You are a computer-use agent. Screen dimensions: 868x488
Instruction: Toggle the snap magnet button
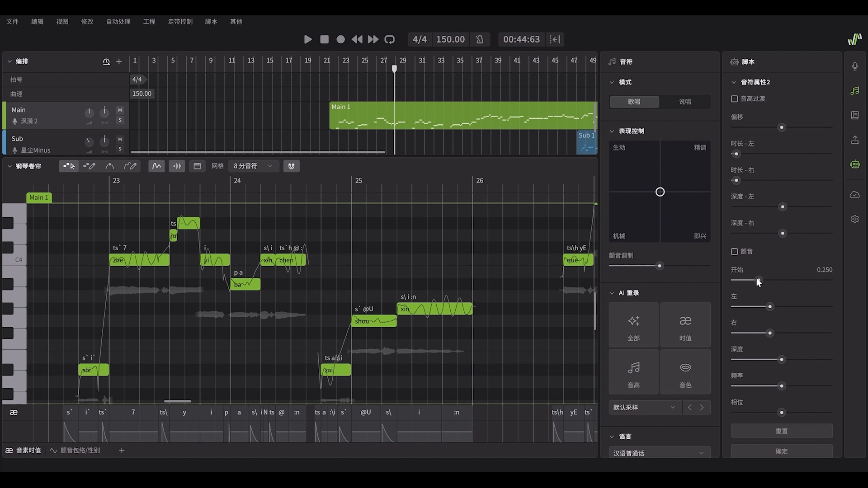coord(291,166)
